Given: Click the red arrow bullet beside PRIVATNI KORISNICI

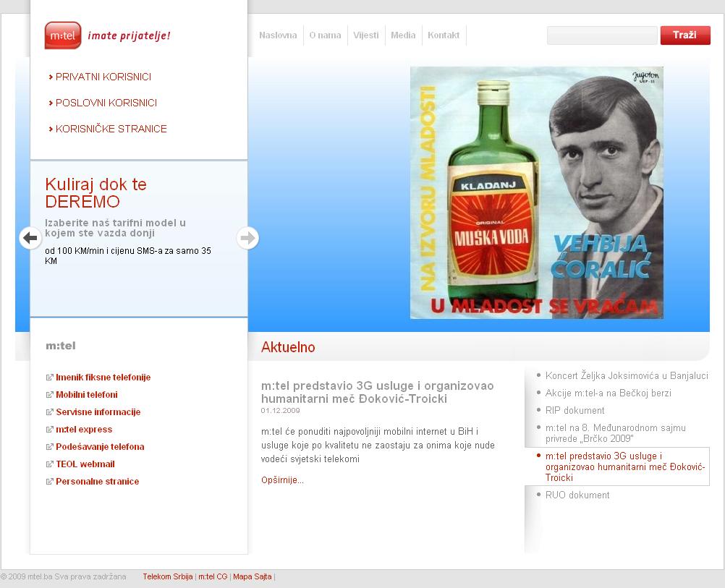Looking at the screenshot, I should click(51, 77).
